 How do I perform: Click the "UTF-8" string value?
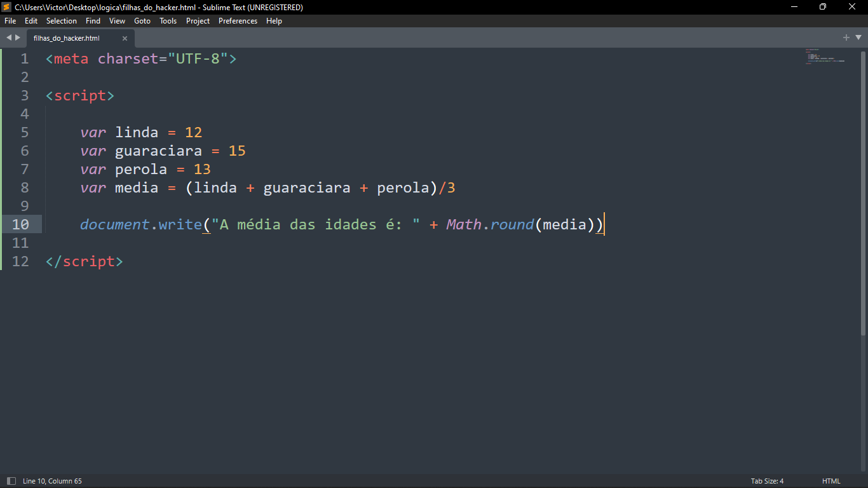(198, 58)
